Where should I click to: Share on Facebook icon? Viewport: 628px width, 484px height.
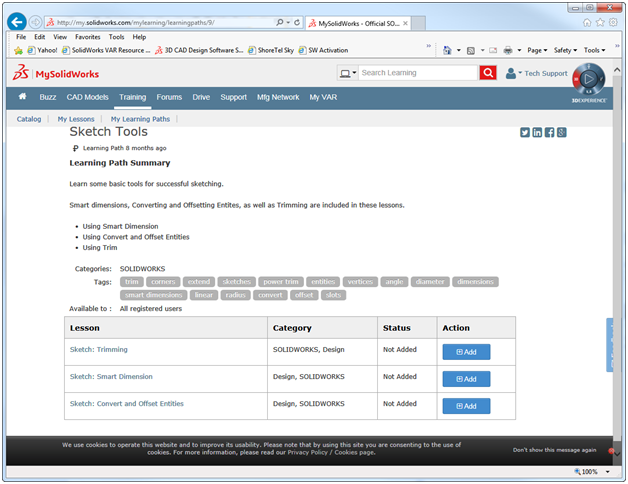click(550, 132)
